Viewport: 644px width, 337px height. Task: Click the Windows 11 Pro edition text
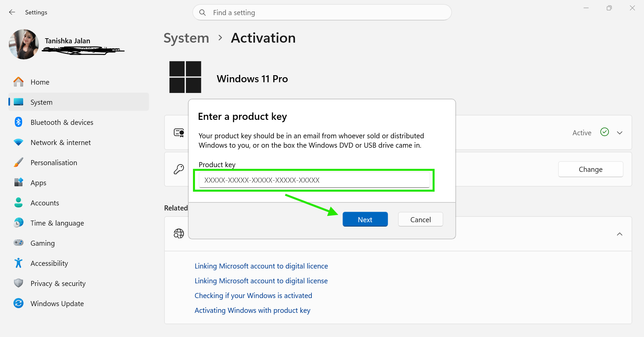pos(252,79)
